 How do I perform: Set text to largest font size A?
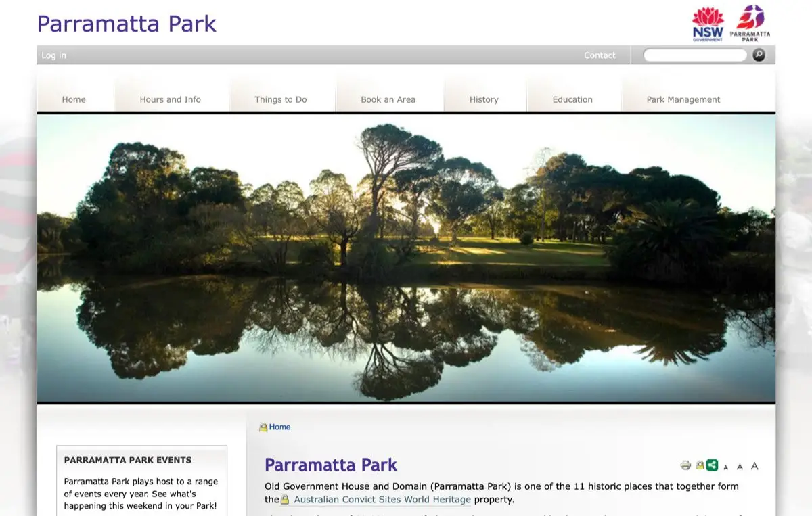click(x=754, y=466)
